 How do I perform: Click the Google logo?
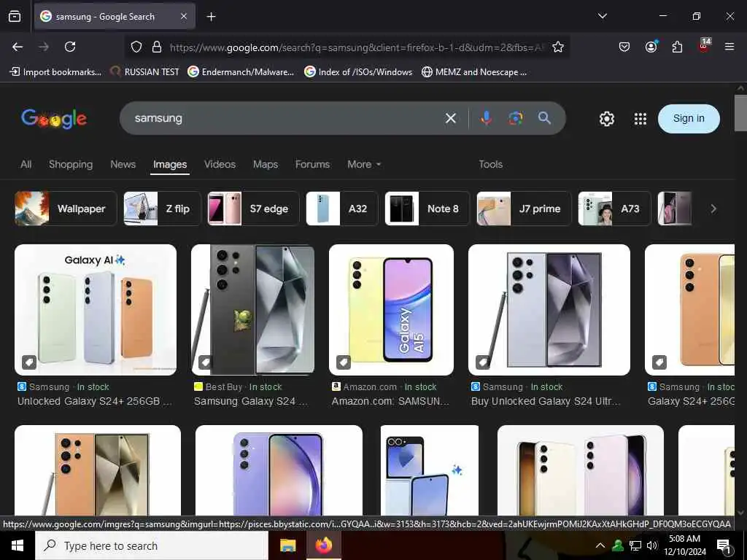(54, 119)
